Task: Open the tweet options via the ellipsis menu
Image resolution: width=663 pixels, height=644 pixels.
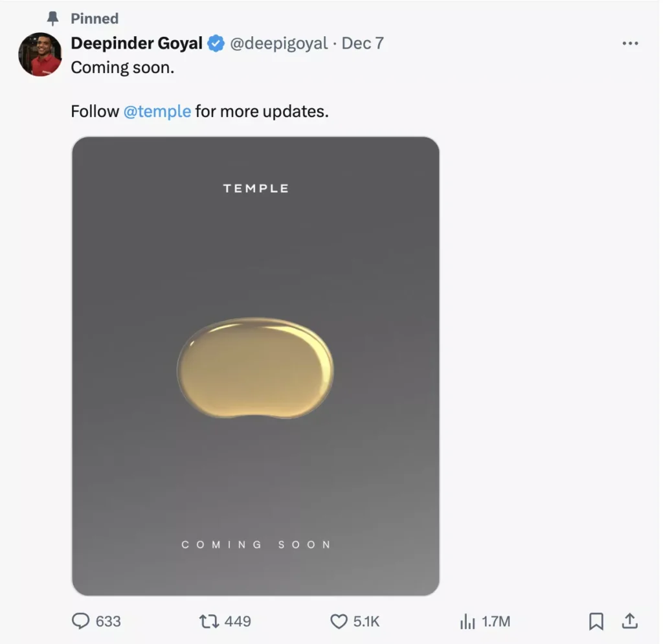Action: pyautogui.click(x=629, y=43)
